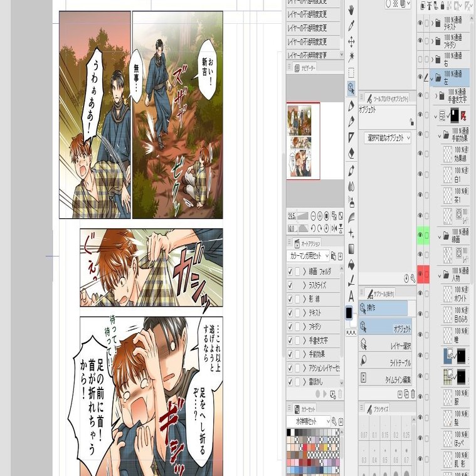
Task: Select the オブジェクト sub tool
Action: 385,328
